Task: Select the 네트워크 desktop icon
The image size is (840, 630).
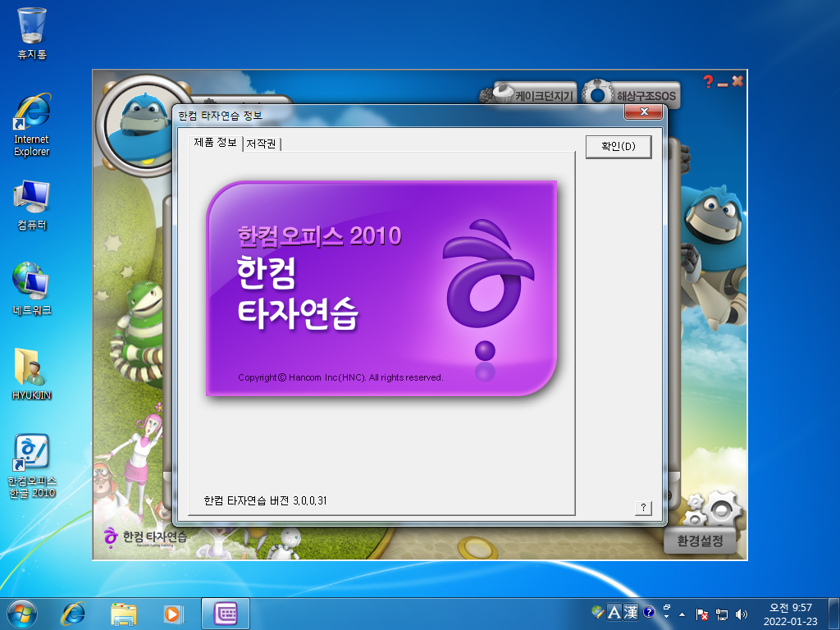Action: (32, 289)
